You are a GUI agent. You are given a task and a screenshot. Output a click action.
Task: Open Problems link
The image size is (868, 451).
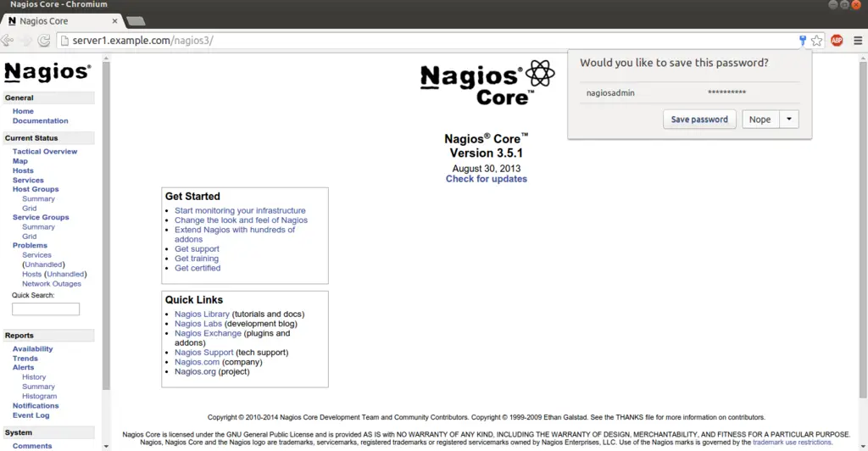point(30,246)
